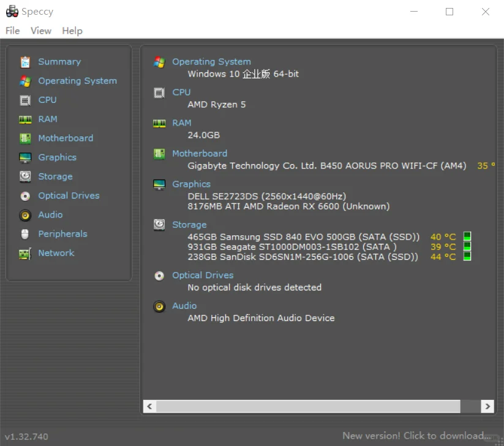This screenshot has height=446, width=504.
Task: Click the Storage icon in summary pane
Action: [x=159, y=225]
